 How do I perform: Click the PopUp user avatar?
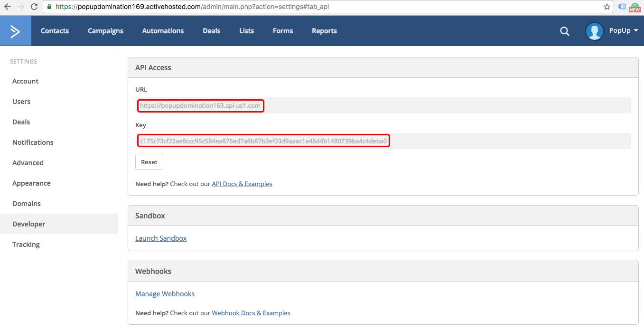pyautogui.click(x=595, y=31)
